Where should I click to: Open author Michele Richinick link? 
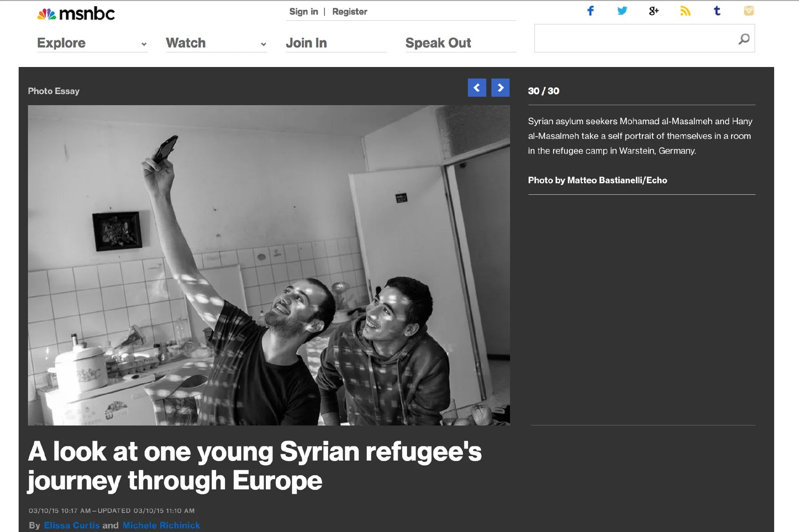(162, 525)
